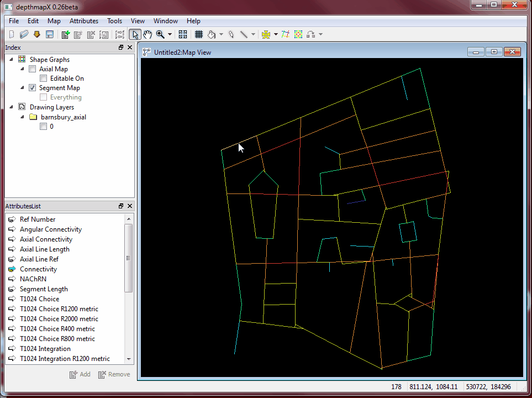This screenshot has height=398, width=532.
Task: Click the Save floppy disk icon
Action: [x=50, y=34]
